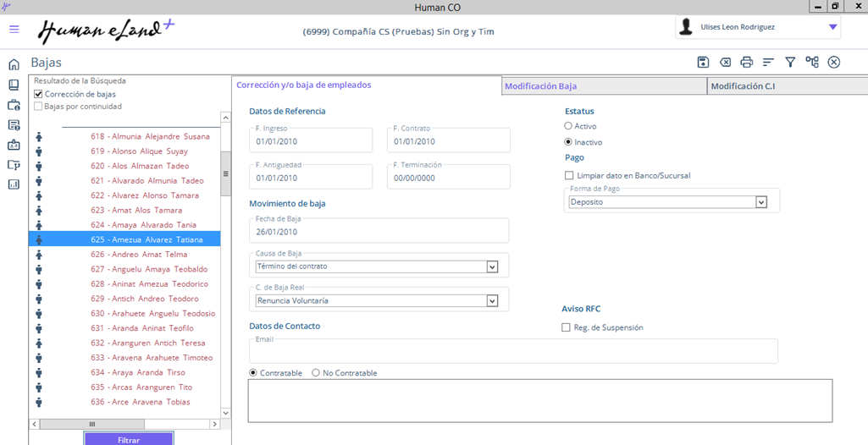Click the backspace delete icon in toolbar

[x=725, y=62]
